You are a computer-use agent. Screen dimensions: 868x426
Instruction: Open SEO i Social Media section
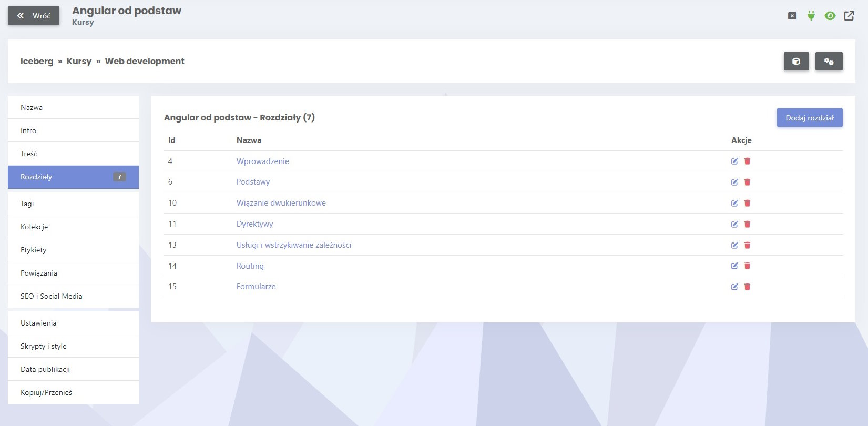pos(73,296)
